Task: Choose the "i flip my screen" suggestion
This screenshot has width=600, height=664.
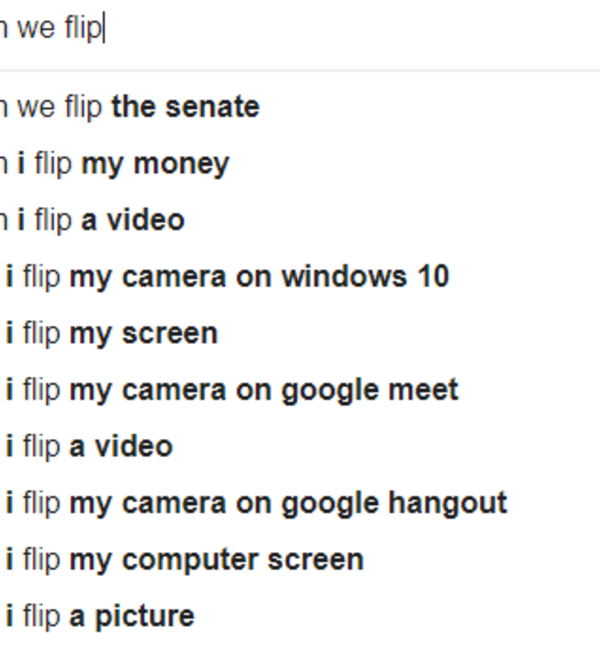Action: 112,333
